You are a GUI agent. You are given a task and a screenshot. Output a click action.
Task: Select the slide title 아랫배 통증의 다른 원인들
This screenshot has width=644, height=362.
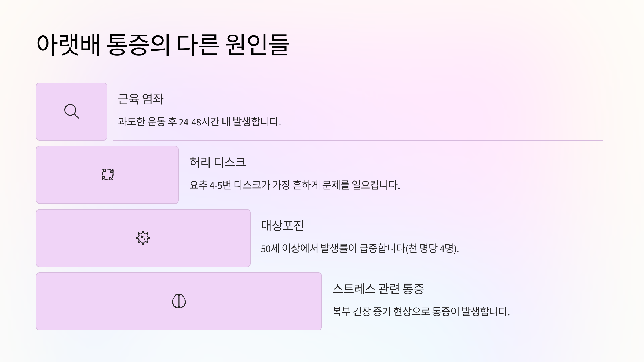163,45
